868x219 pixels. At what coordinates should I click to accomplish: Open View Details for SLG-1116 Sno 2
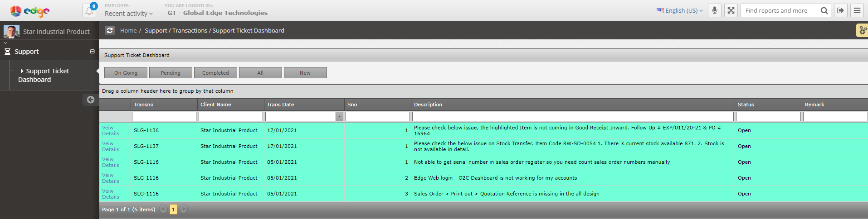click(111, 178)
